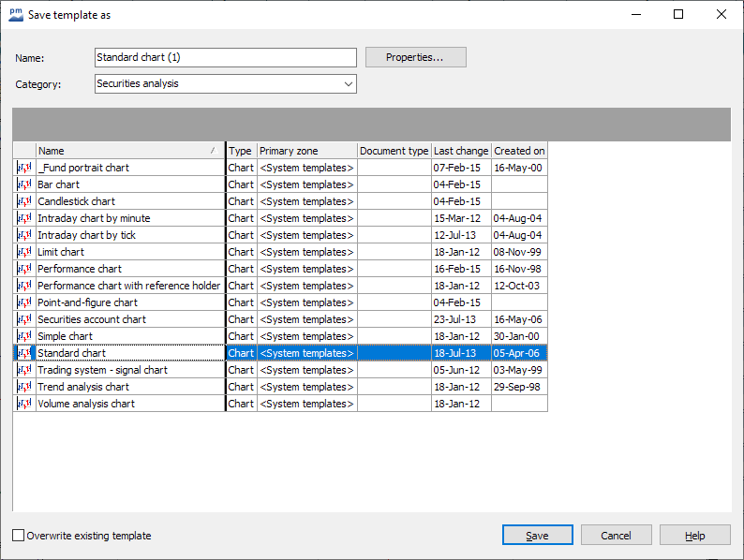Open the Properties dialog
744x560 pixels.
(415, 58)
